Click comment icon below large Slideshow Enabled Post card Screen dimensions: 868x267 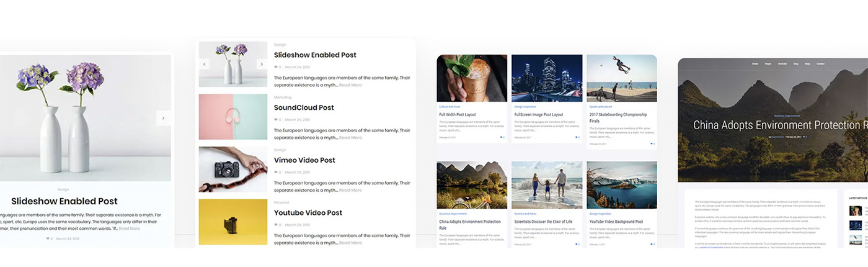(48, 238)
